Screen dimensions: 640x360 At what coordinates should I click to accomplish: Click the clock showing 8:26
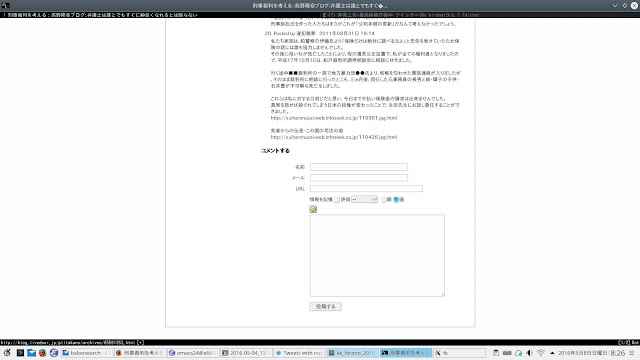click(618, 353)
